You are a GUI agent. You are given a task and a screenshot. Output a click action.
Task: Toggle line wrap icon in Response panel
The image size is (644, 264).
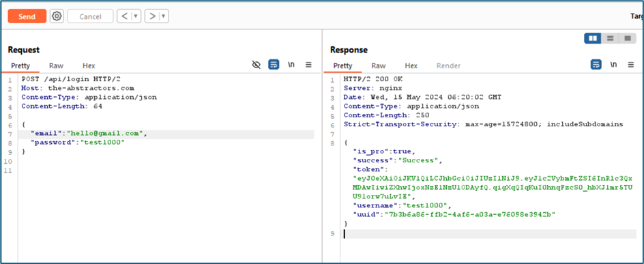coord(596,65)
